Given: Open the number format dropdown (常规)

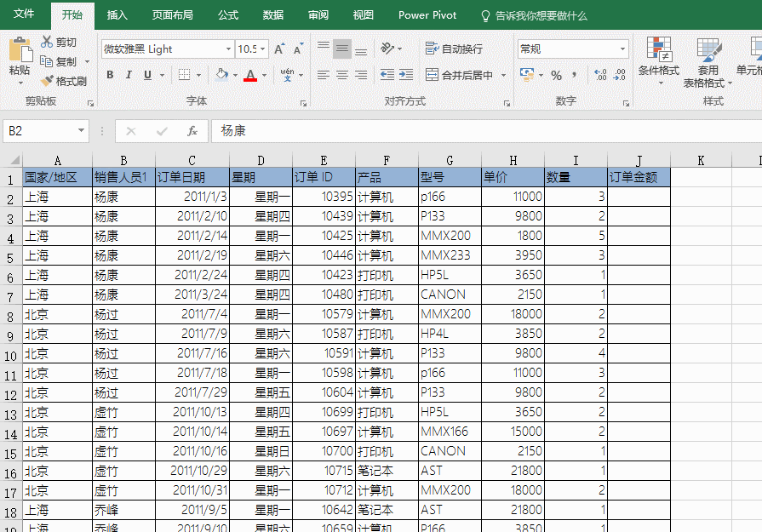Looking at the screenshot, I should pos(622,49).
